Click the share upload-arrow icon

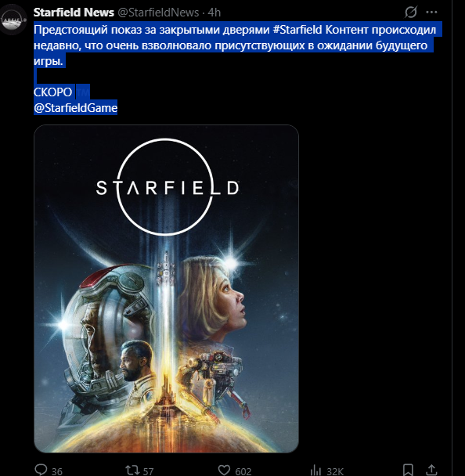pos(431,470)
